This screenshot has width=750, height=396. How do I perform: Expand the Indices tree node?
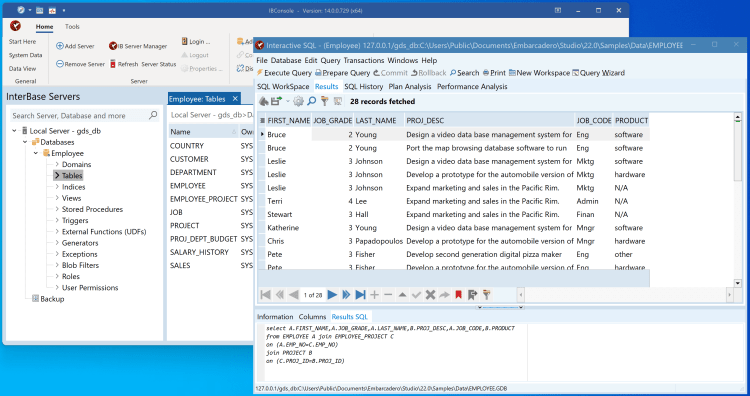click(x=57, y=187)
